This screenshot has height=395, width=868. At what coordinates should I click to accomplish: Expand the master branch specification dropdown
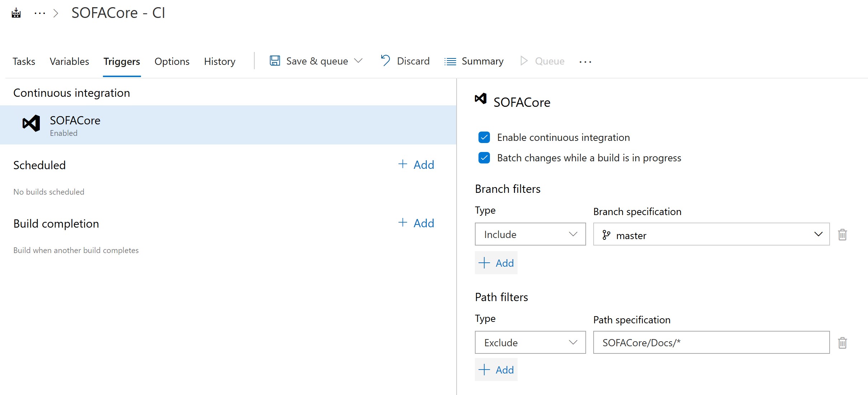(x=818, y=234)
